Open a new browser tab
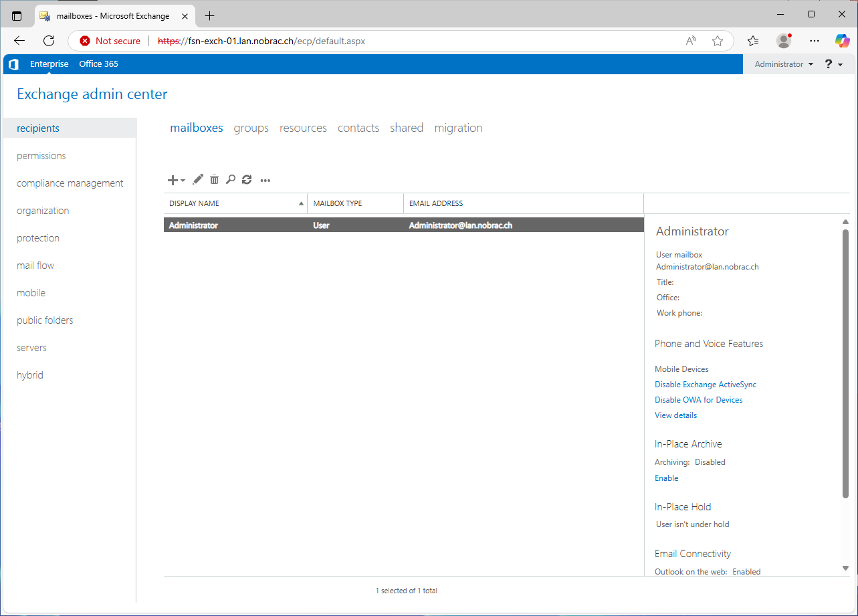This screenshot has height=616, width=858. [x=210, y=15]
